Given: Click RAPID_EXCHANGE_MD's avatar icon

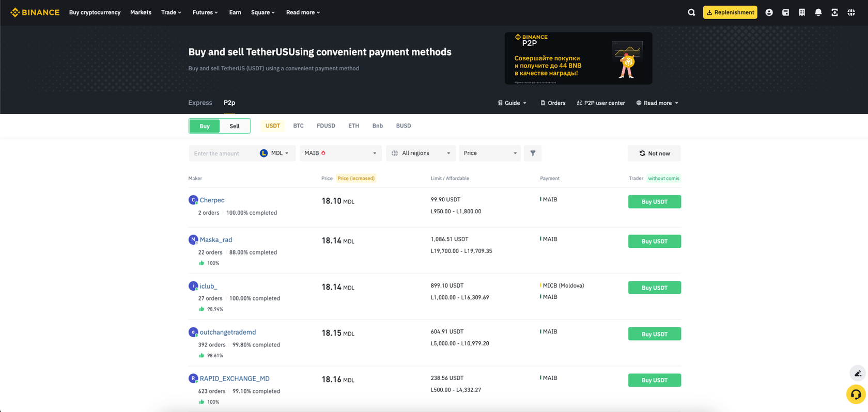Looking at the screenshot, I should click(193, 378).
